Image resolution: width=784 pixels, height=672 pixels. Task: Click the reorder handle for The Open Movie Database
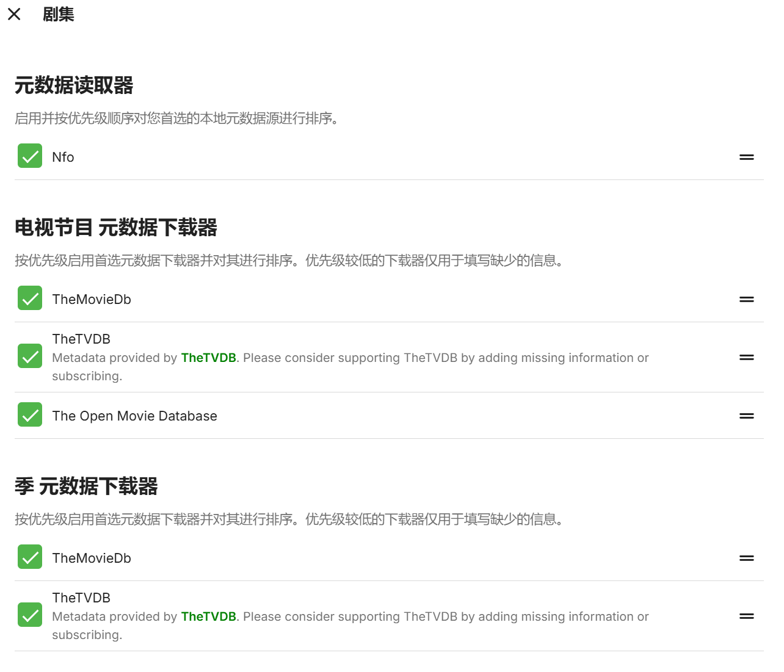747,416
